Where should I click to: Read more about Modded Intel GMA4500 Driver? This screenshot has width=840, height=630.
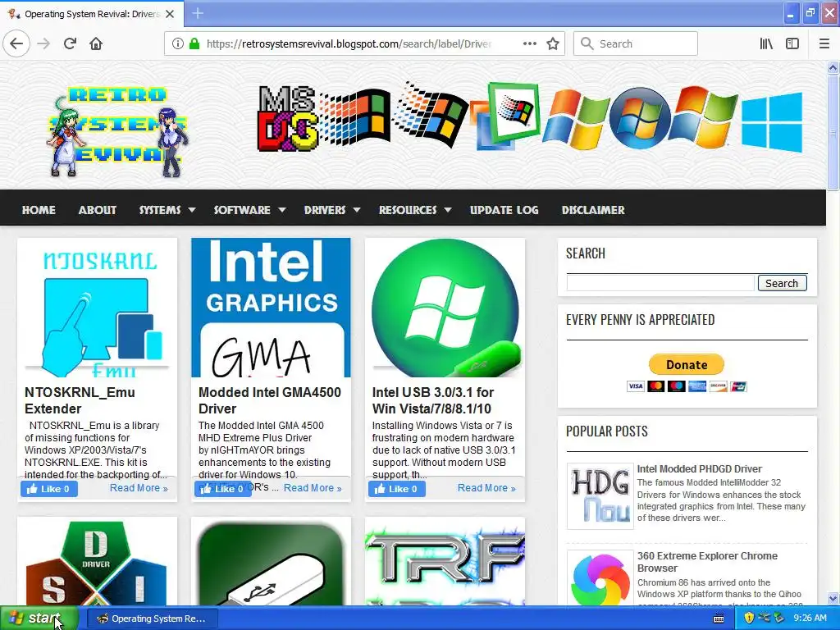click(x=313, y=488)
